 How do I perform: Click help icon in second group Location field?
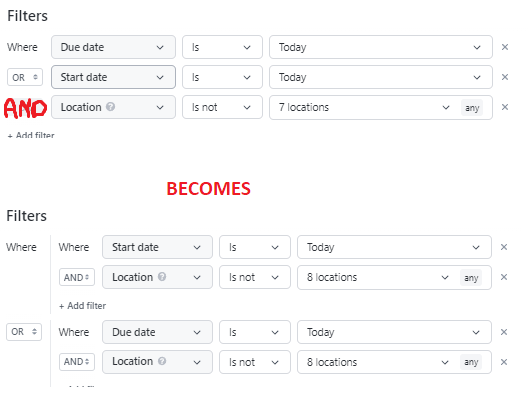coord(162,361)
